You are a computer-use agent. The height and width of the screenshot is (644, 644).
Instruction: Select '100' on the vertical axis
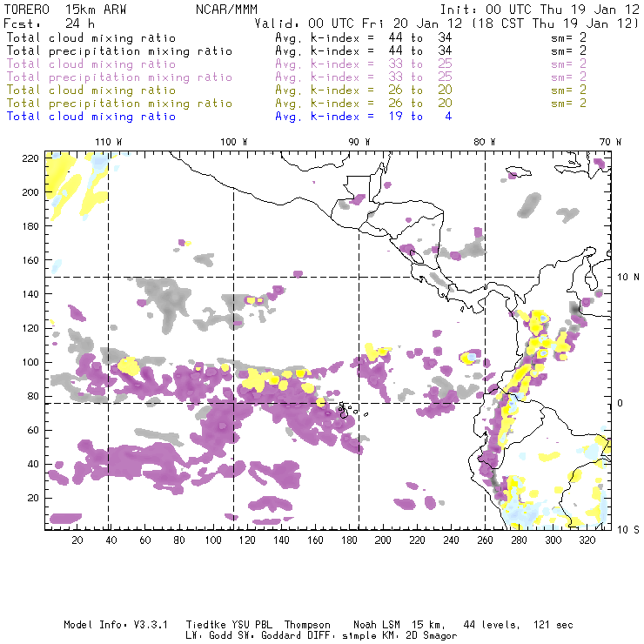30,362
